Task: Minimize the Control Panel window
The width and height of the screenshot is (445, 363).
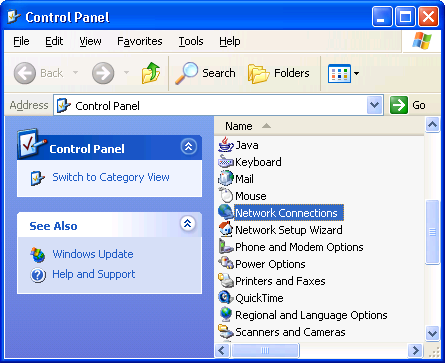Action: [x=382, y=17]
